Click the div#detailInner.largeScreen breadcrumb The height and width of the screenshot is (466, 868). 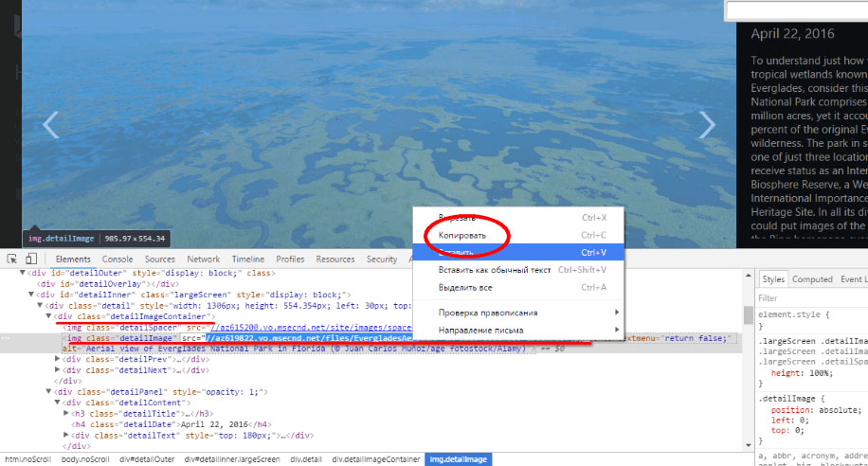click(x=232, y=459)
